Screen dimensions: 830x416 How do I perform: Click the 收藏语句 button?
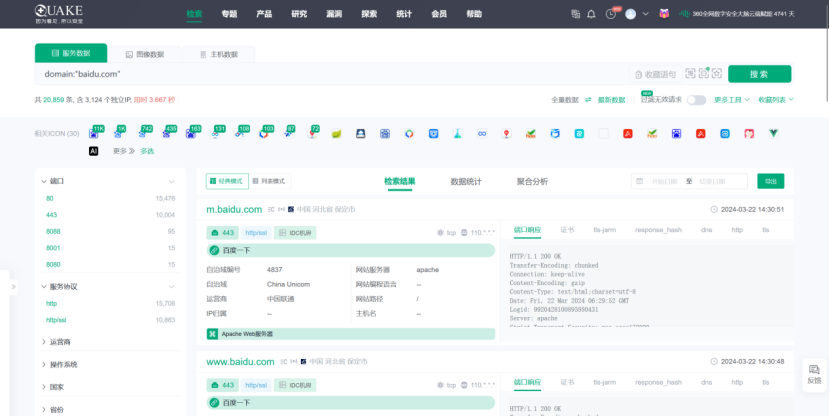click(x=655, y=74)
